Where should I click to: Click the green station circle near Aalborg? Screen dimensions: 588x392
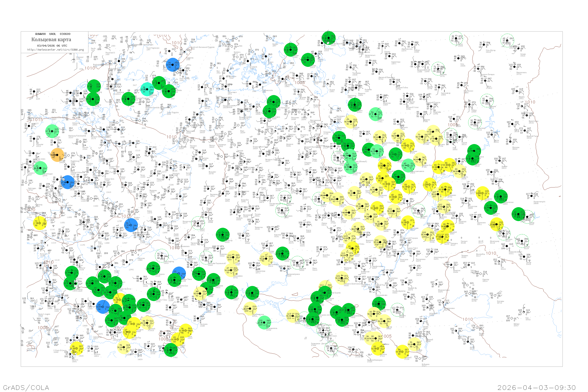[x=94, y=86]
